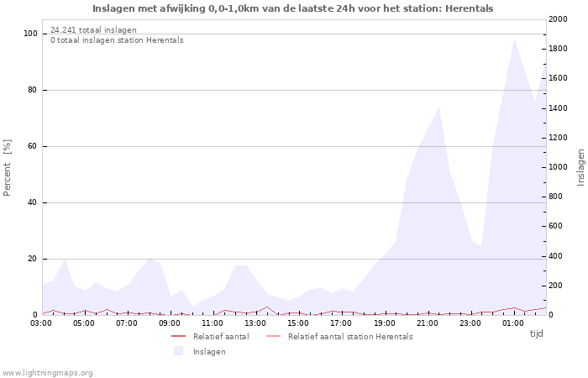Click the 80 percent axis value
The height and width of the screenshot is (378, 588).
pos(32,90)
